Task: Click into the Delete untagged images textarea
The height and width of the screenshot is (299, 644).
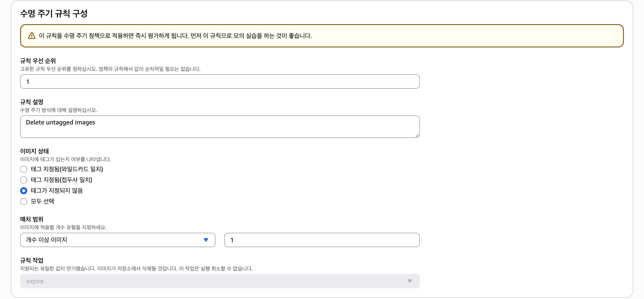Action: click(x=220, y=127)
